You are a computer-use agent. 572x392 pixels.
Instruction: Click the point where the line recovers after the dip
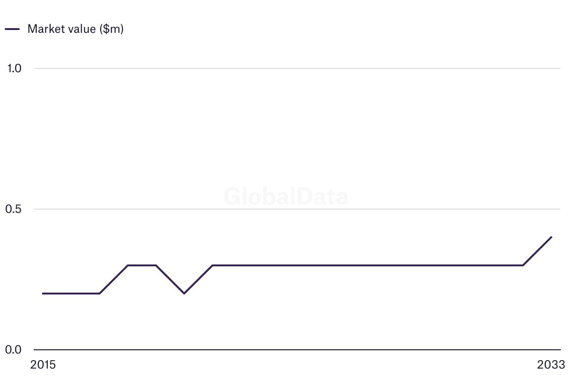pyautogui.click(x=212, y=265)
